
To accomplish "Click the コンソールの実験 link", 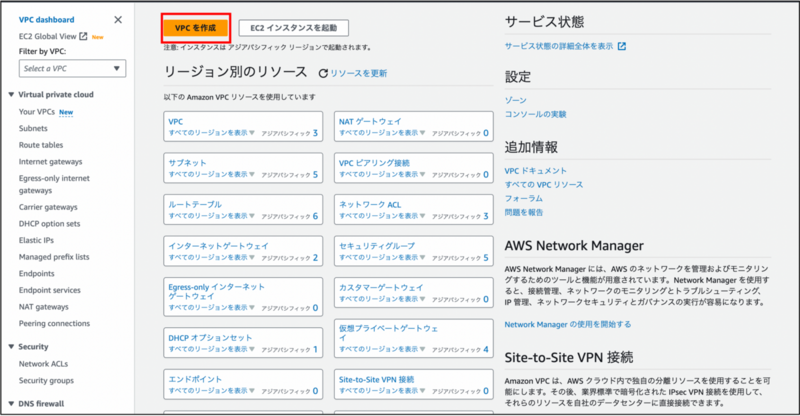I will tap(535, 114).
